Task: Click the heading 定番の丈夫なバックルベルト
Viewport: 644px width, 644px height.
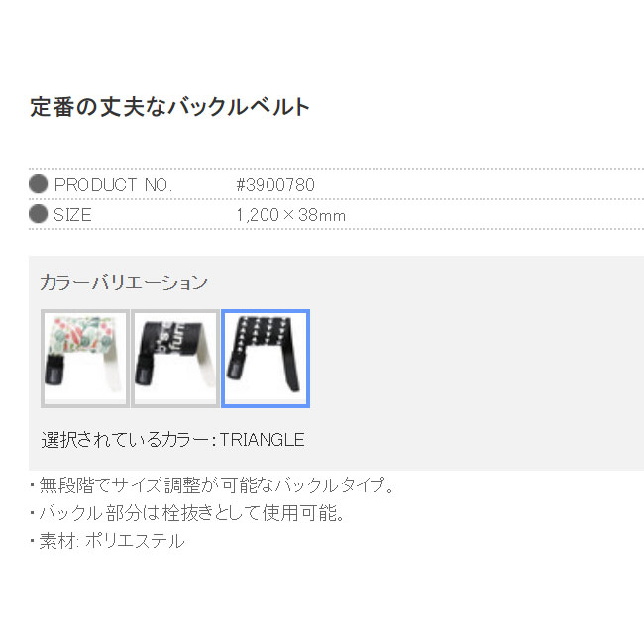Action: tap(169, 107)
